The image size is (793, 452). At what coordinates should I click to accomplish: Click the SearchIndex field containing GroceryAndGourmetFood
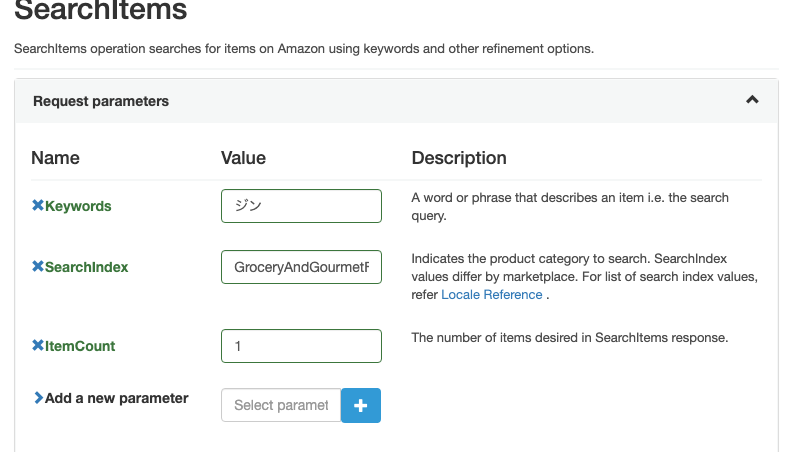pos(301,267)
